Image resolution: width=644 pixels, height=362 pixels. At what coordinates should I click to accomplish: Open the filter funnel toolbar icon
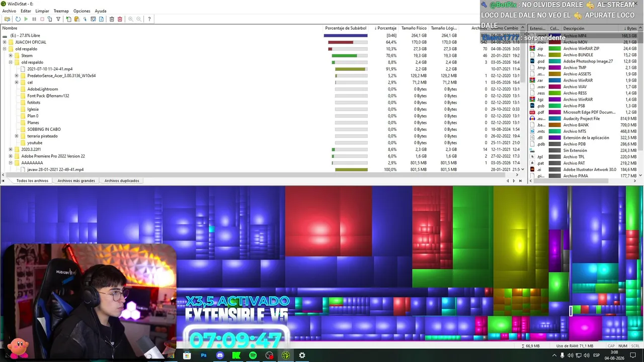point(58,19)
